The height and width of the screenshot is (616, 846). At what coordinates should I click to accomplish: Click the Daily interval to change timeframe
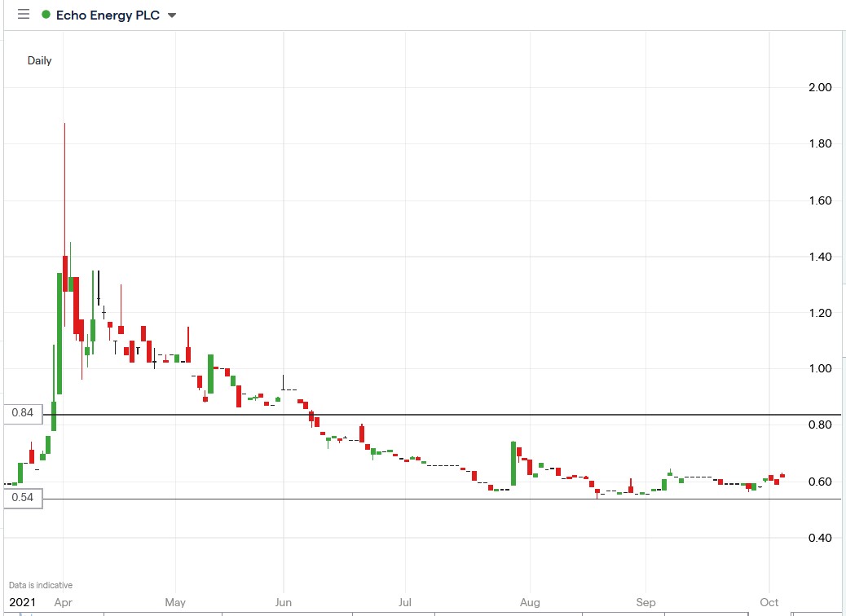[x=40, y=60]
